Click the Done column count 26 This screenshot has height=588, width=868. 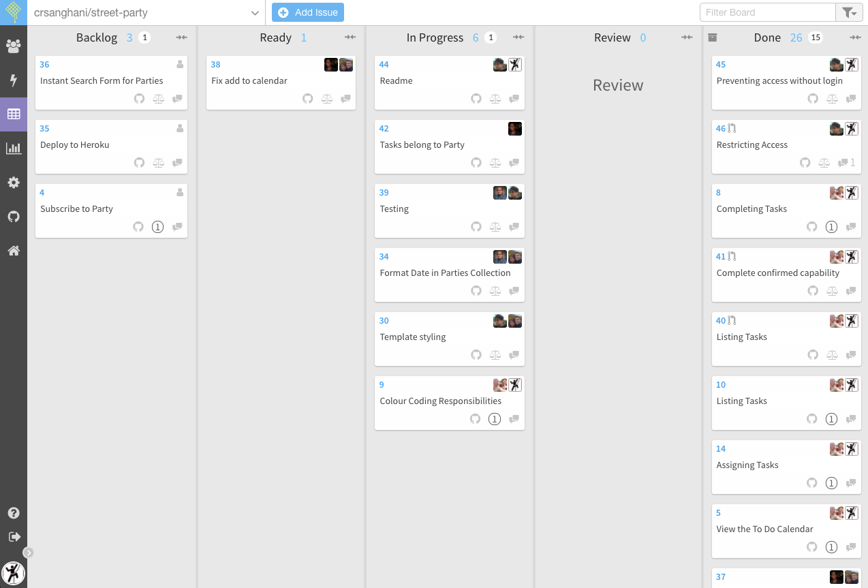tap(796, 37)
